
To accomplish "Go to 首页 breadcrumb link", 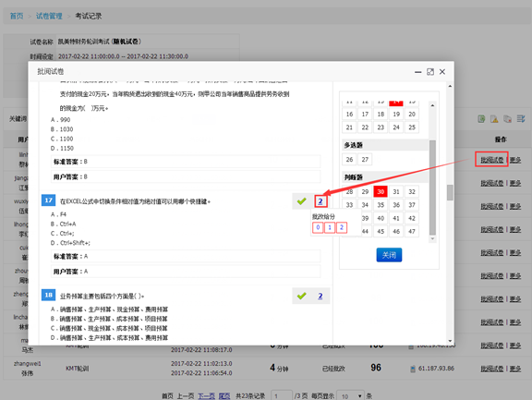I will pos(17,16).
